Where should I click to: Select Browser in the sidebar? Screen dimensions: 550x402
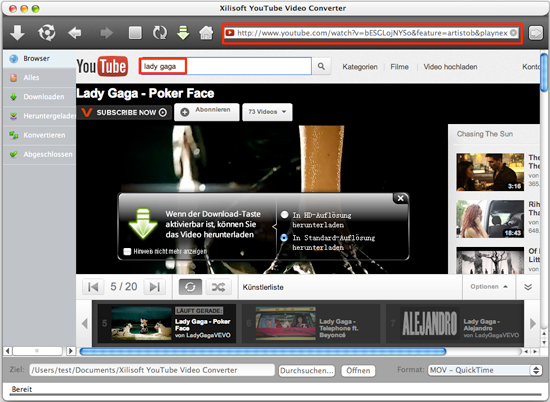(x=39, y=59)
